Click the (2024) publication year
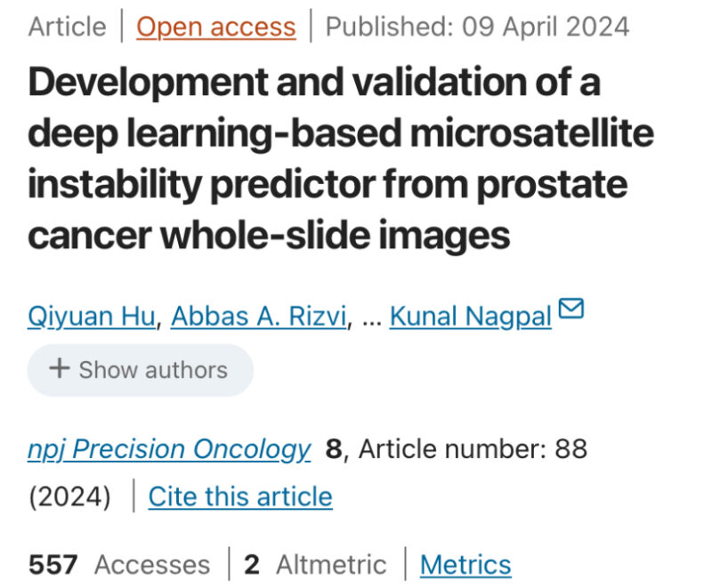Screen dimensions: 712x588 (69, 496)
